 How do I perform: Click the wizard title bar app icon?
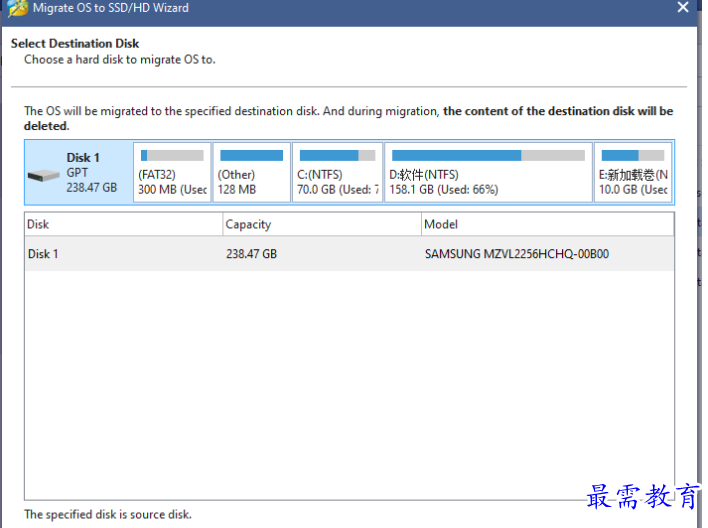click(18, 8)
